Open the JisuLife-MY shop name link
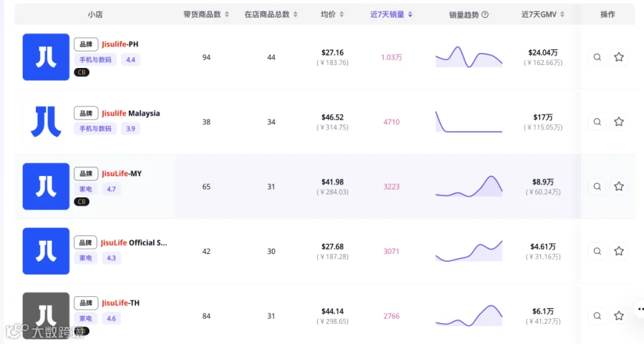Viewport: 644px width, 344px height. click(122, 174)
